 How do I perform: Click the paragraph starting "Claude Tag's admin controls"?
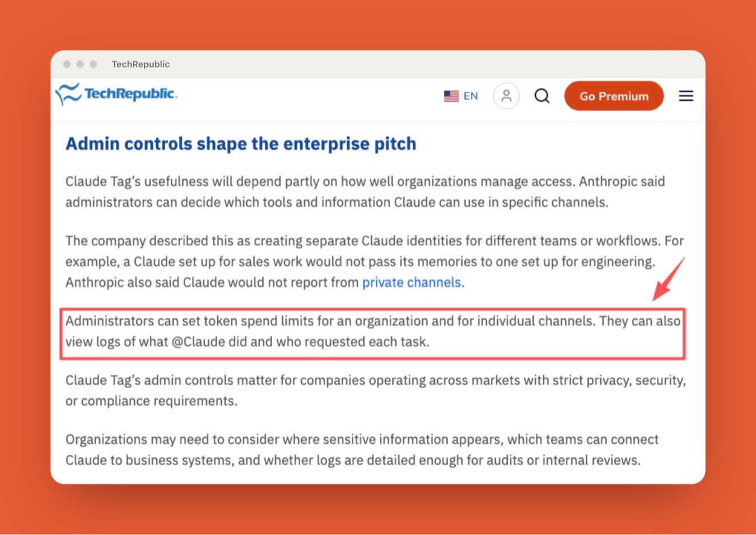[376, 391]
